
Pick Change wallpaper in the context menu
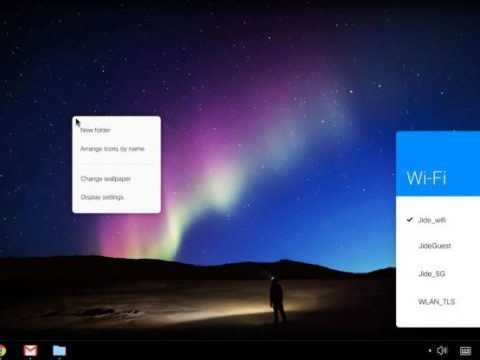[106, 179]
